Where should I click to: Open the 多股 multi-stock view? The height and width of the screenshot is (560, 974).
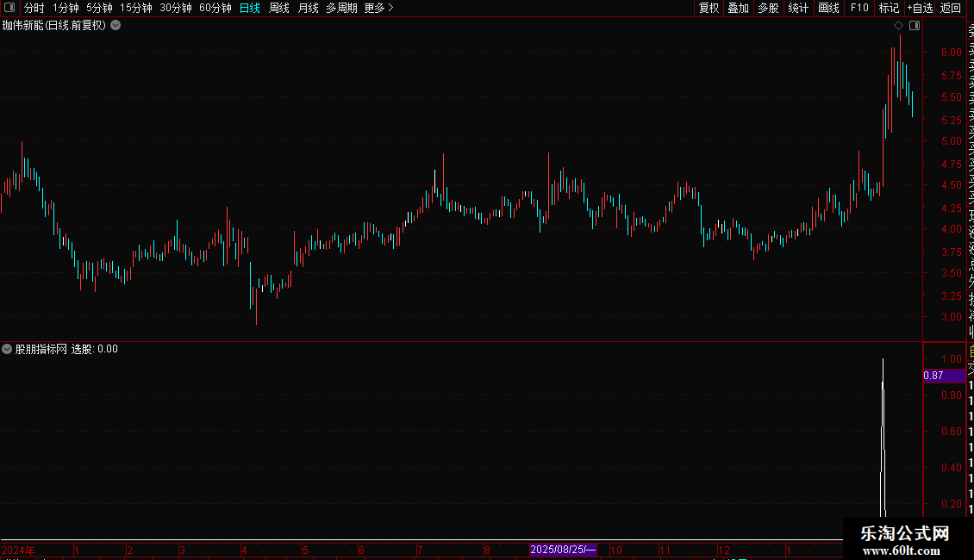(768, 8)
